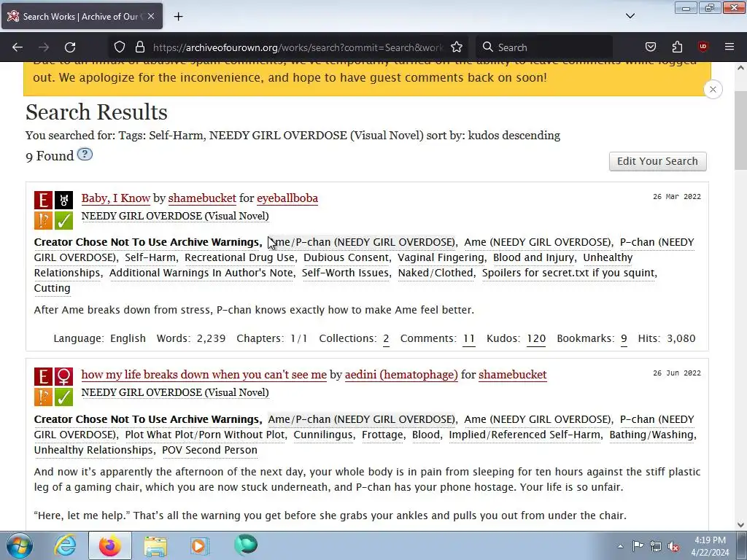The image size is (747, 560).
Task: Click warnings icon for how my life breaks down
Action: (x=43, y=397)
